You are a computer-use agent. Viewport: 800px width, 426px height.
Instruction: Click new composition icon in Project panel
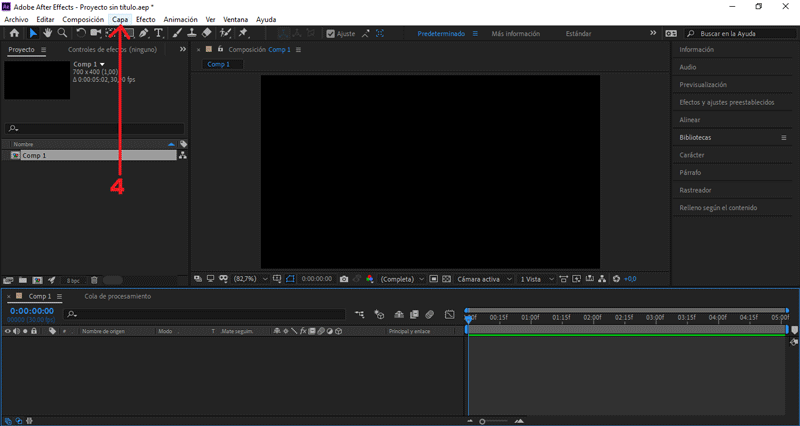click(x=37, y=280)
